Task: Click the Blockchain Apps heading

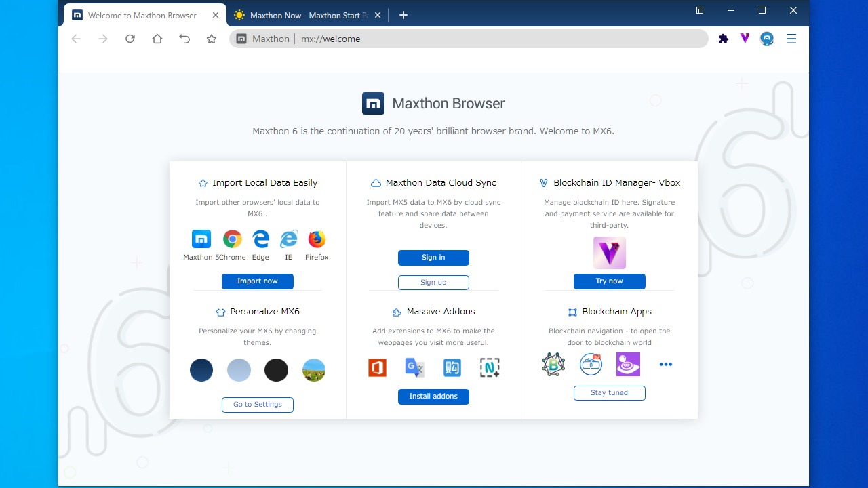Action: [617, 312]
